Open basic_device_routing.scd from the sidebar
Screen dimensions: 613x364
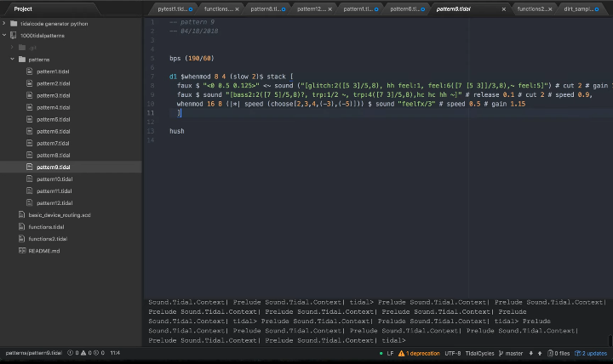point(59,215)
